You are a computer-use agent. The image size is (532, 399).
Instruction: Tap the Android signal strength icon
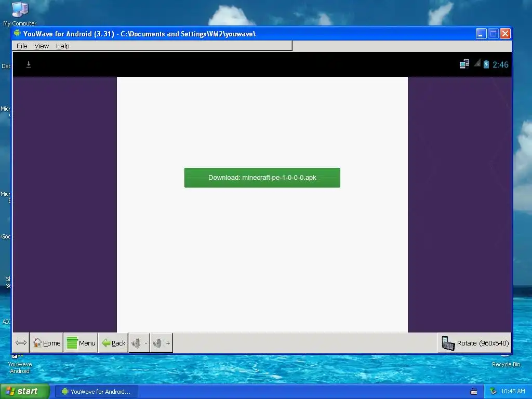[x=477, y=63]
